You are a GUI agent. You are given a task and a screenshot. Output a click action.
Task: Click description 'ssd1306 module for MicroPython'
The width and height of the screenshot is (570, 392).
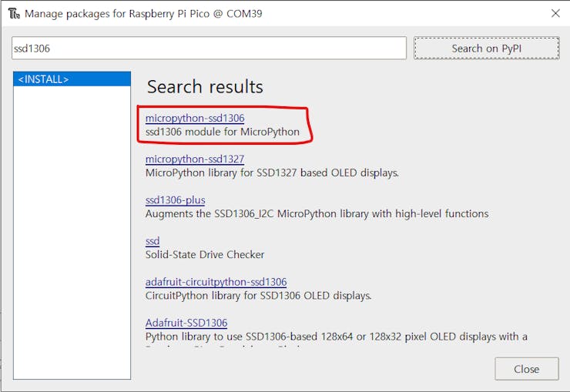[223, 132]
